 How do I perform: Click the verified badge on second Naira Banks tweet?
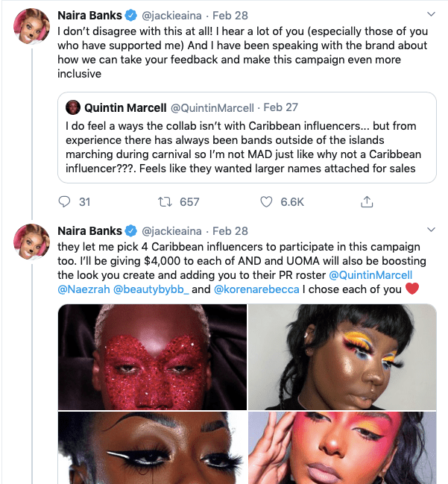tap(132, 230)
